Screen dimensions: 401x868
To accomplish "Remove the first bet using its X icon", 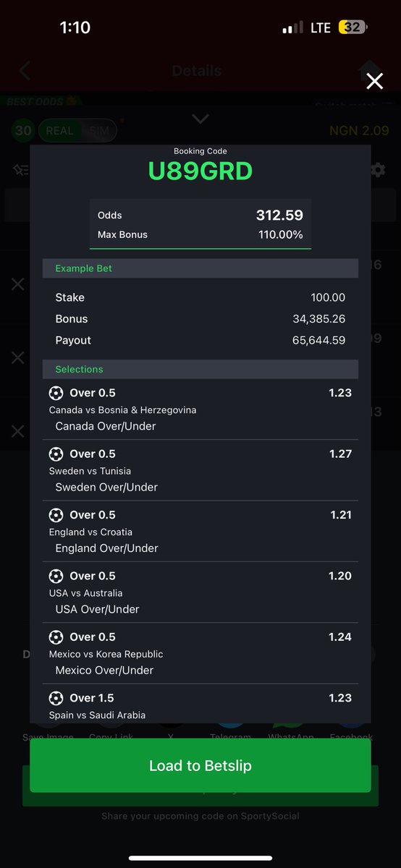I will tap(18, 284).
